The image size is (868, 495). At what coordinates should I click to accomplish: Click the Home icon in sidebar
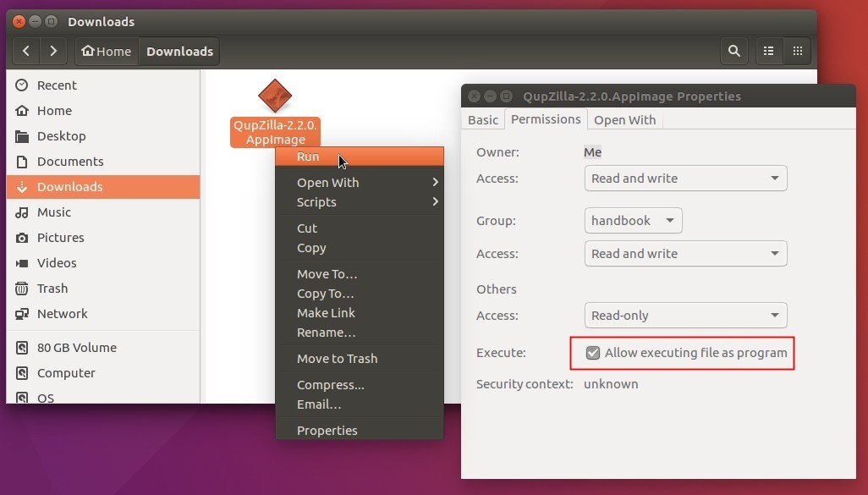click(22, 111)
